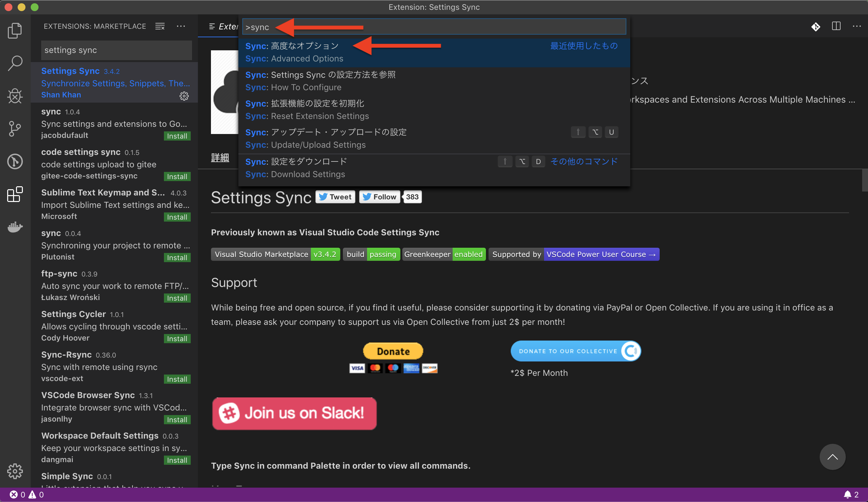Open Visual Studio Marketplace v3.4.2 badge

276,255
